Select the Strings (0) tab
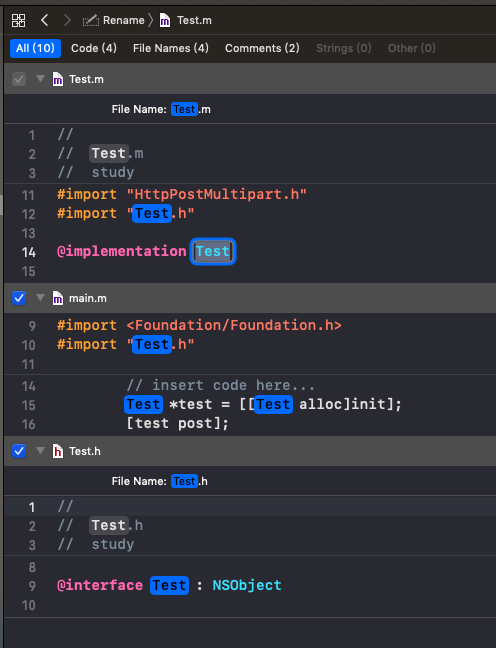 (343, 48)
